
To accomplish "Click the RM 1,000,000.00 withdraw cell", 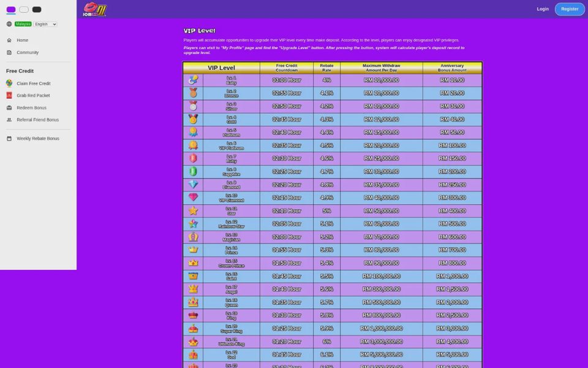I will 382,328.
